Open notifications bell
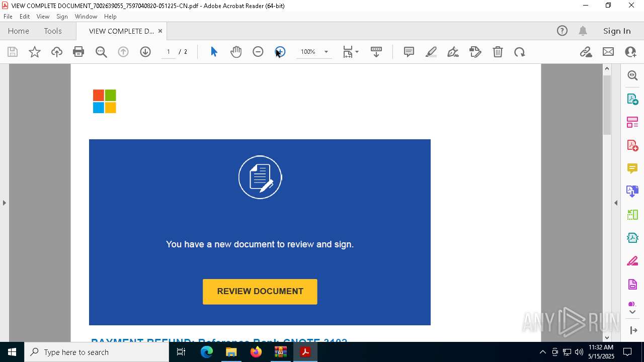Viewport: 644px width, 362px height. 583,31
